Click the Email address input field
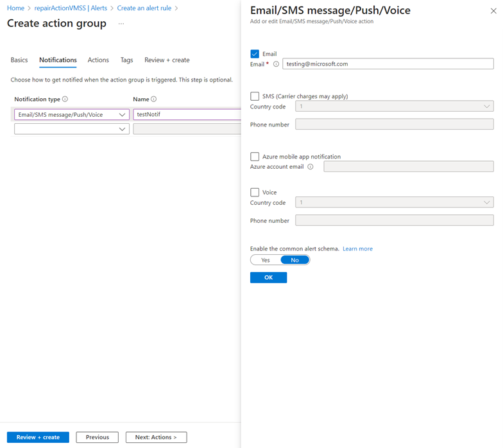 tap(388, 64)
